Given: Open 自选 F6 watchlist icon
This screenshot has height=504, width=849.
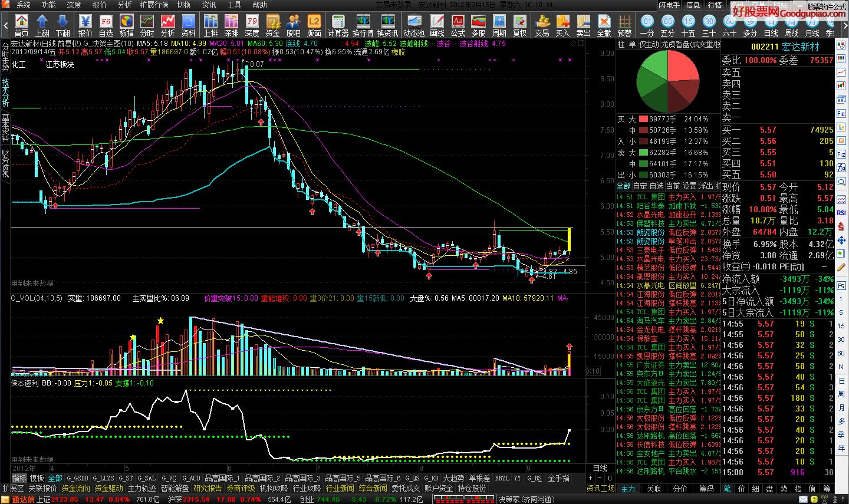Looking at the screenshot, I should point(106,25).
